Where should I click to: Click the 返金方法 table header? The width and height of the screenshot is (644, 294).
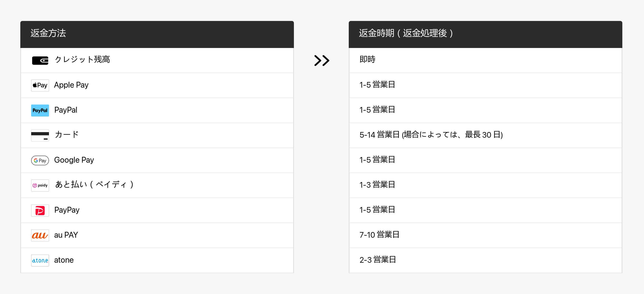(x=48, y=33)
